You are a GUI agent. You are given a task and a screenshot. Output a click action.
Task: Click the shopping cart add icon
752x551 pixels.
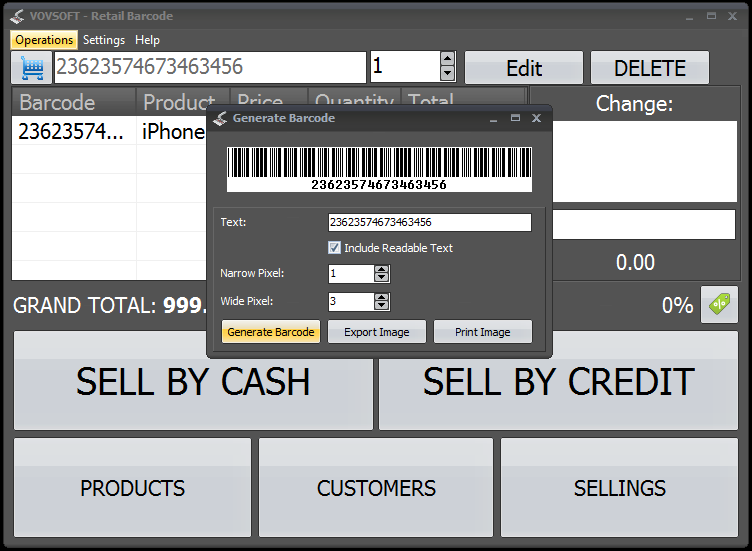pyautogui.click(x=32, y=68)
